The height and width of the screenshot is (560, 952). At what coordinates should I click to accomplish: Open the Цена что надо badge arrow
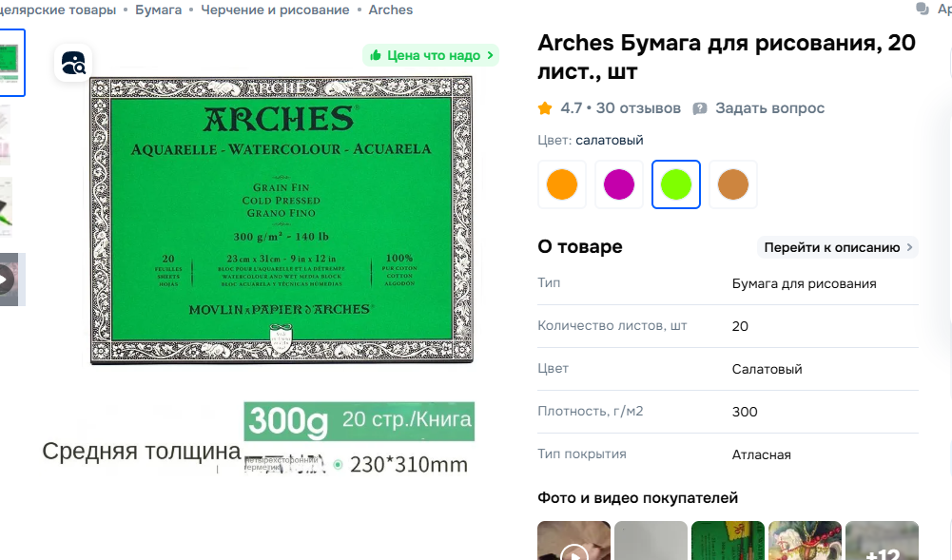[491, 55]
